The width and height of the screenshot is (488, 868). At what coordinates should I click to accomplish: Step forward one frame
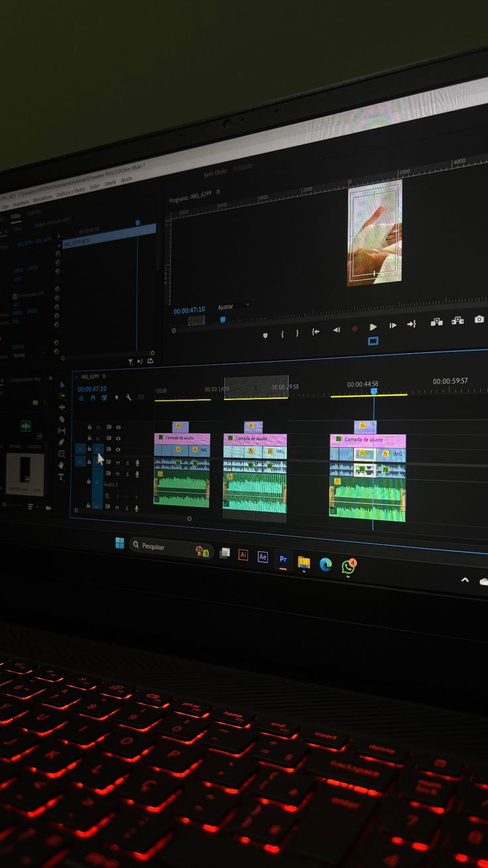[393, 325]
